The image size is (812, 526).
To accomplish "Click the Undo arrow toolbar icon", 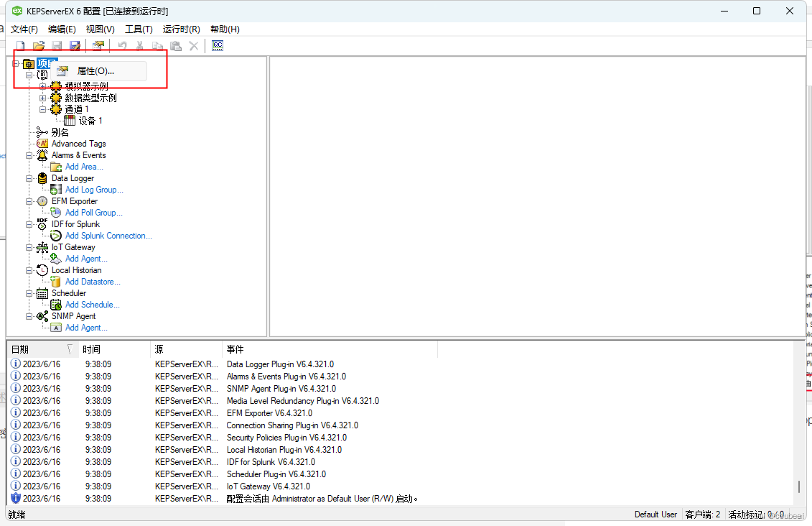I will [122, 46].
